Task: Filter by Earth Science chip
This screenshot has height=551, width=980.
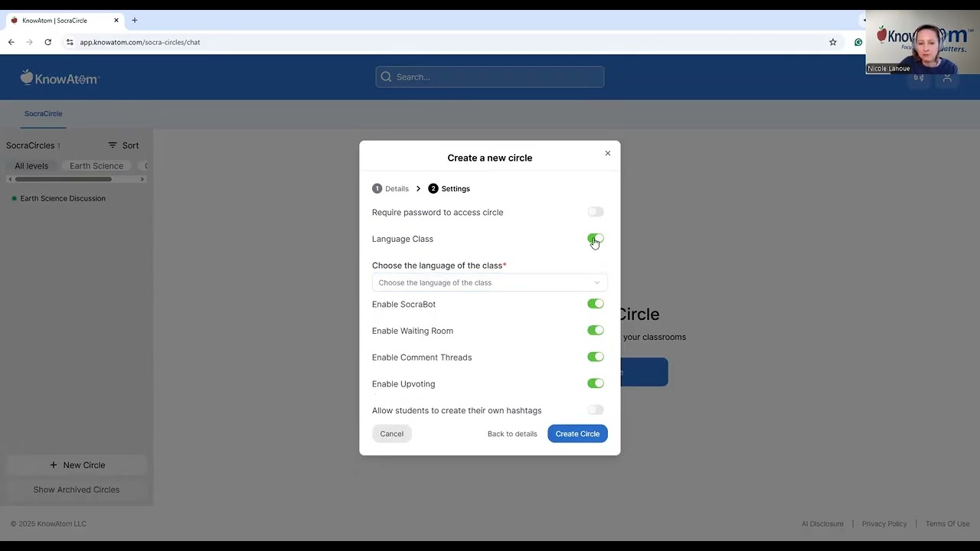Action: pos(96,166)
